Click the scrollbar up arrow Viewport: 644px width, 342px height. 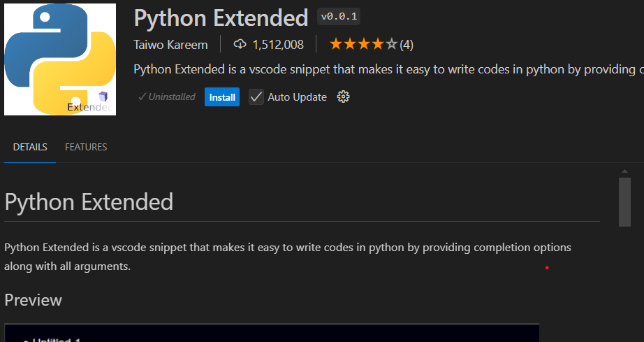coord(624,171)
